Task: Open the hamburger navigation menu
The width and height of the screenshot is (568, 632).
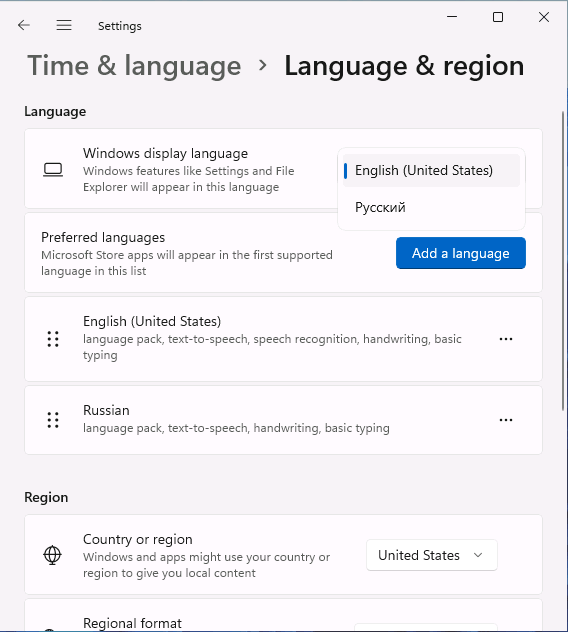Action: [x=64, y=25]
